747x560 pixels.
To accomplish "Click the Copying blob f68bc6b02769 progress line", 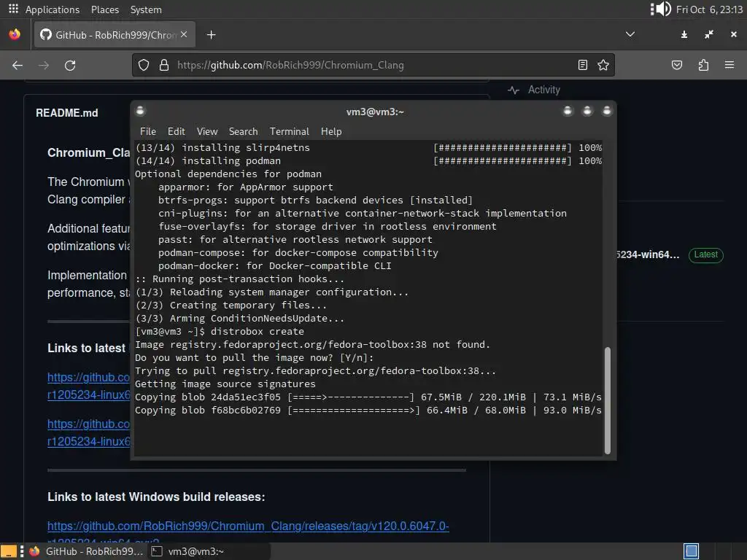I will (x=368, y=410).
